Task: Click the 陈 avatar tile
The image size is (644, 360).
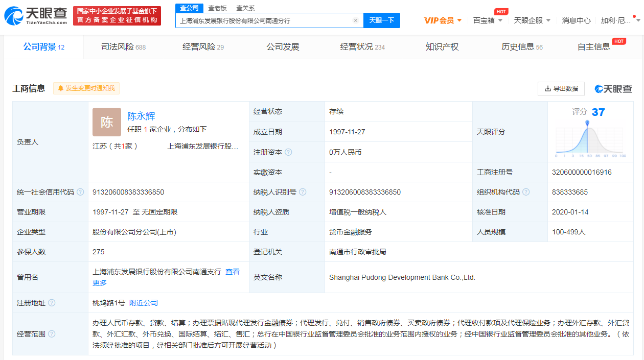Action: pos(107,122)
